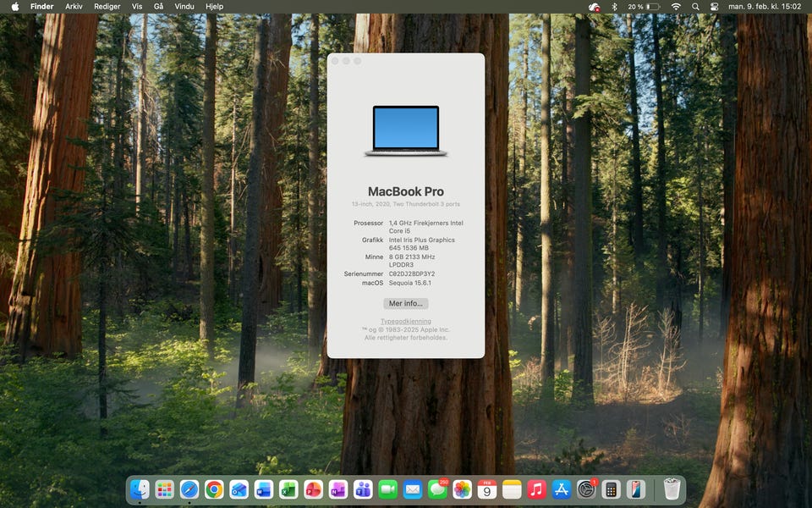The height and width of the screenshot is (508, 812).
Task: Click the 13-inch, 2020 model subtitle
Action: [x=405, y=204]
